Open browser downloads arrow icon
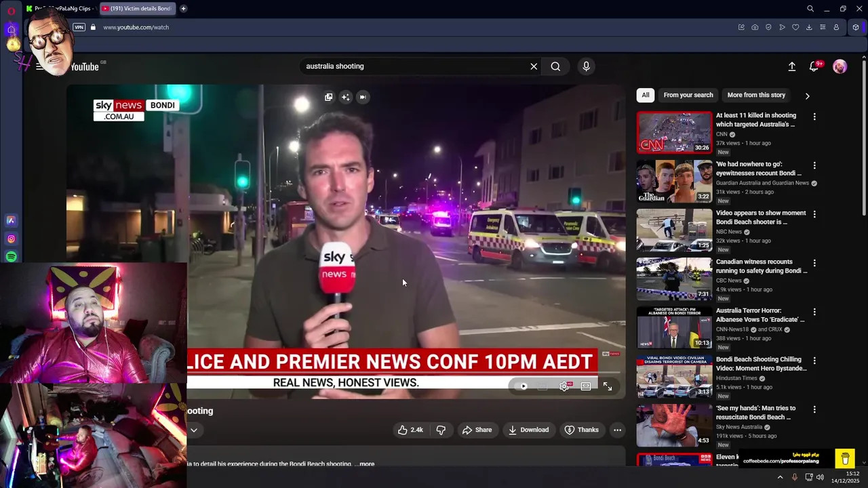Screen dimensions: 868x488 coord(809,27)
